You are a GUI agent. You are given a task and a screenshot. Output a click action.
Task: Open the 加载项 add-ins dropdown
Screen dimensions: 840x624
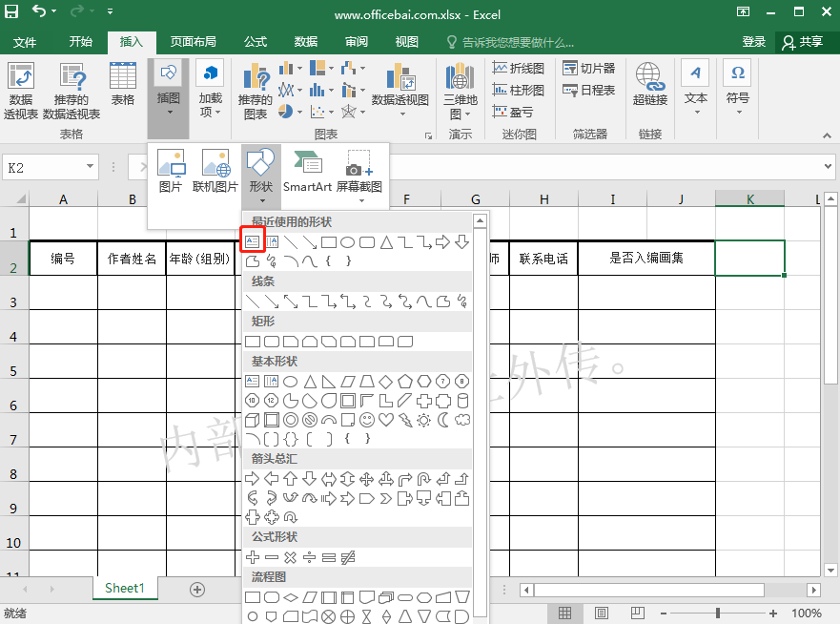click(x=211, y=90)
